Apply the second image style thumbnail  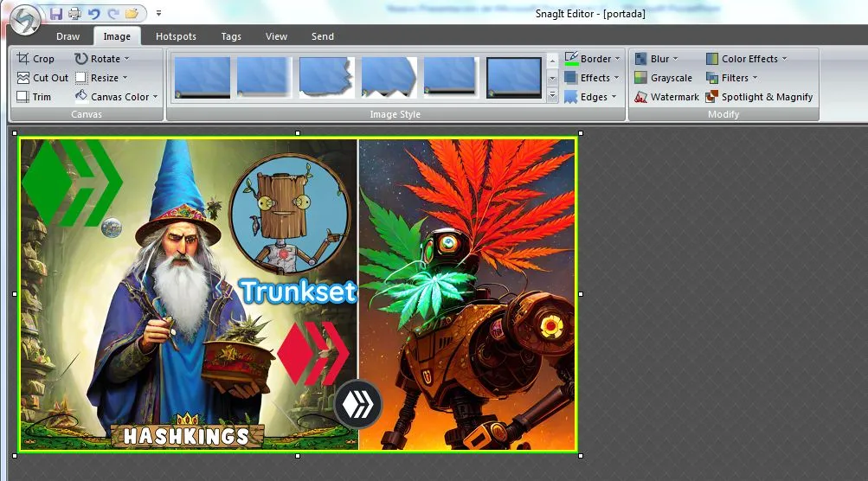[x=263, y=78]
